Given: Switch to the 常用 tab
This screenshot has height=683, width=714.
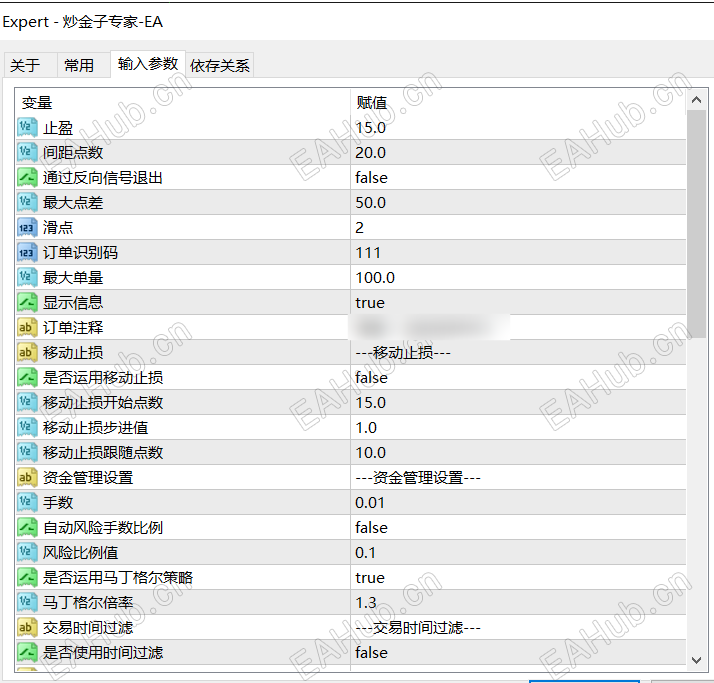Looking at the screenshot, I should click(83, 65).
